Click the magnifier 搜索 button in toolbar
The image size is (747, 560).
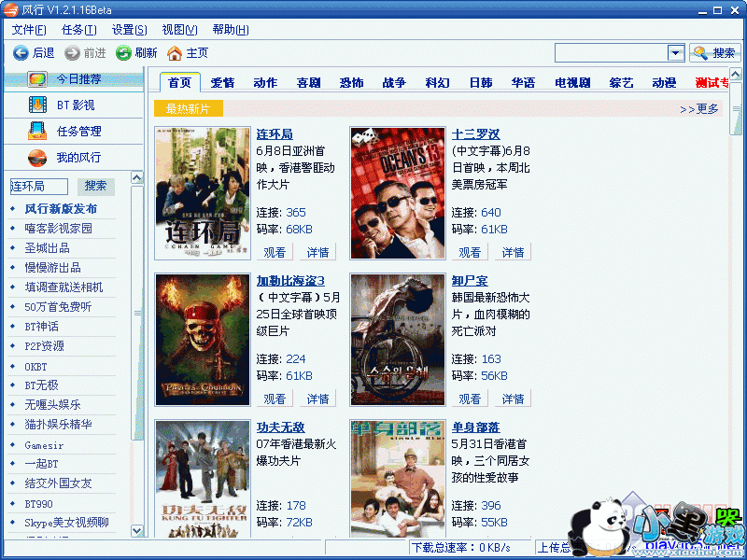[714, 53]
